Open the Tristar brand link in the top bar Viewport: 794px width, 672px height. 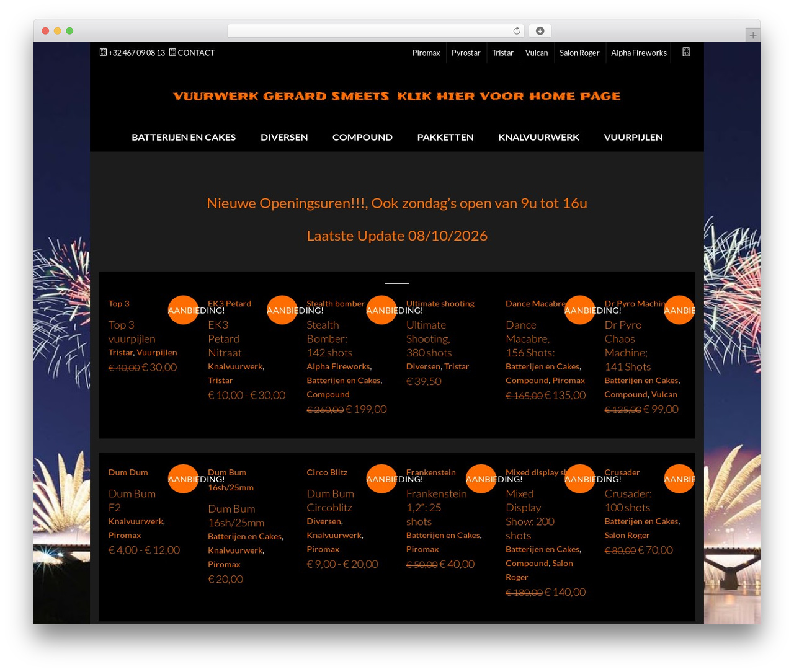coord(502,53)
